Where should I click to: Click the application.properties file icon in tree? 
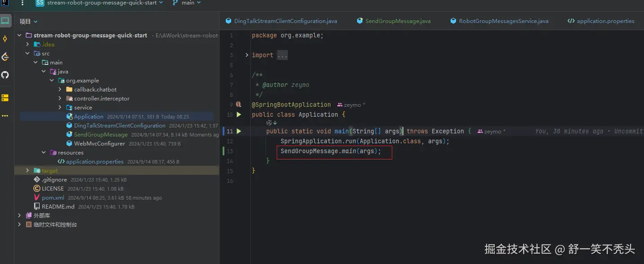pos(61,161)
